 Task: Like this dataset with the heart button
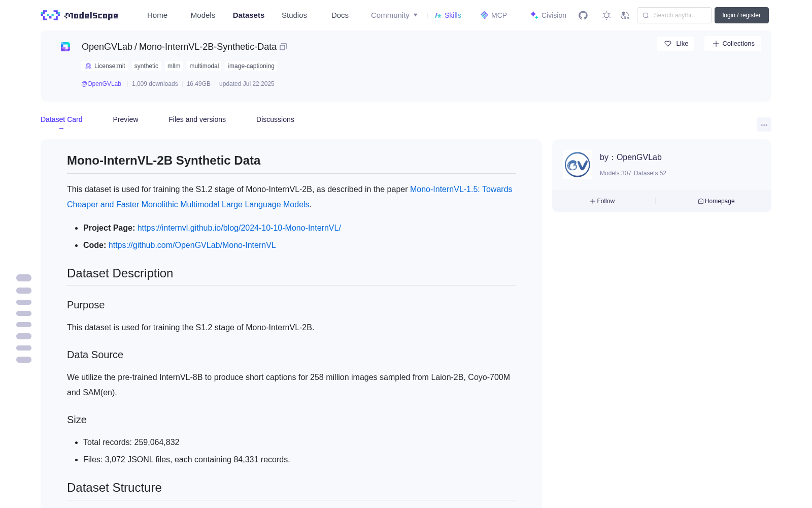675,44
